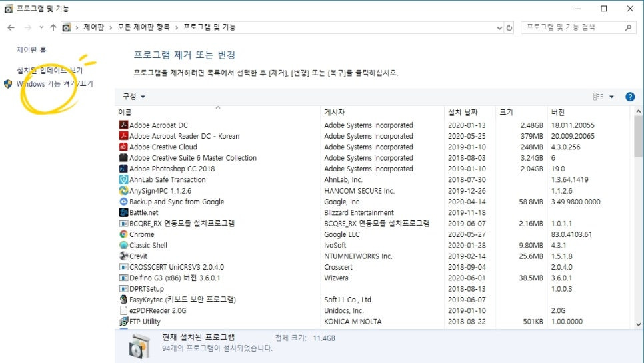
Task: Click the CROSSCERT UniCRSV3 icon
Action: pyautogui.click(x=123, y=267)
